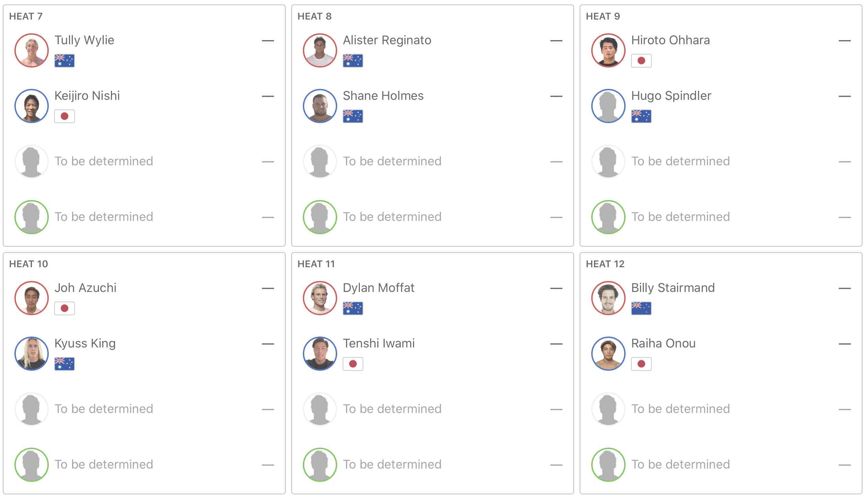Open Joh Azuchi's profile photo
Image resolution: width=868 pixels, height=496 pixels.
(32, 298)
